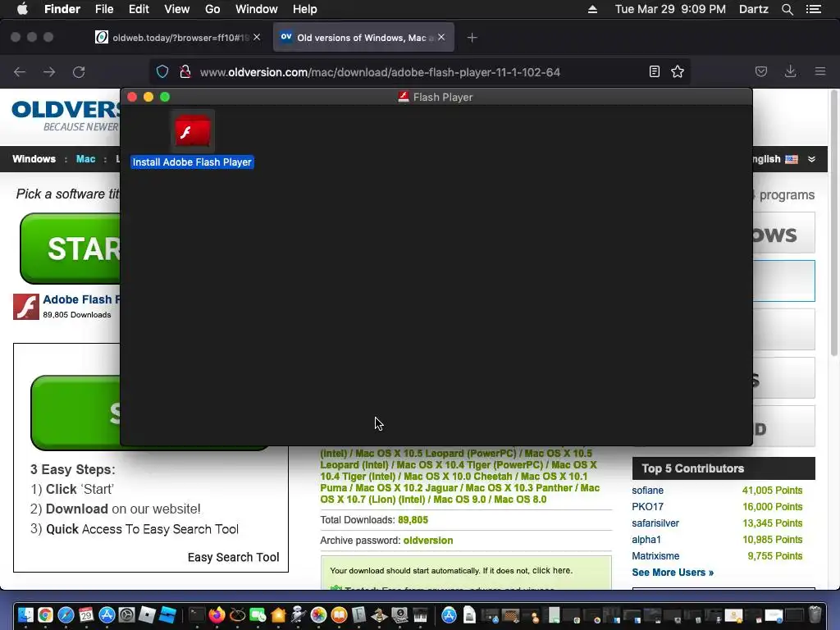
Task: Select the 'Install Adobe Flash Player' label text
Action: tap(192, 162)
